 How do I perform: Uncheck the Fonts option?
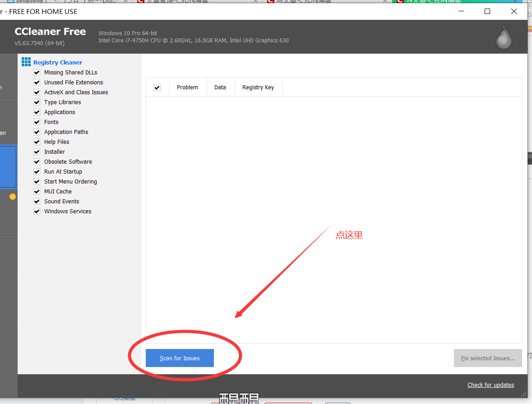tap(37, 122)
